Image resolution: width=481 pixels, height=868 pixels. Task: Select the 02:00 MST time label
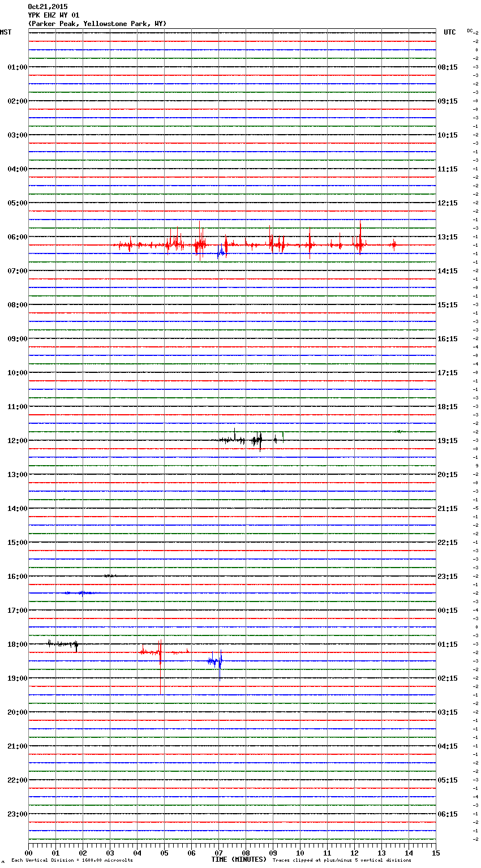coord(18,101)
